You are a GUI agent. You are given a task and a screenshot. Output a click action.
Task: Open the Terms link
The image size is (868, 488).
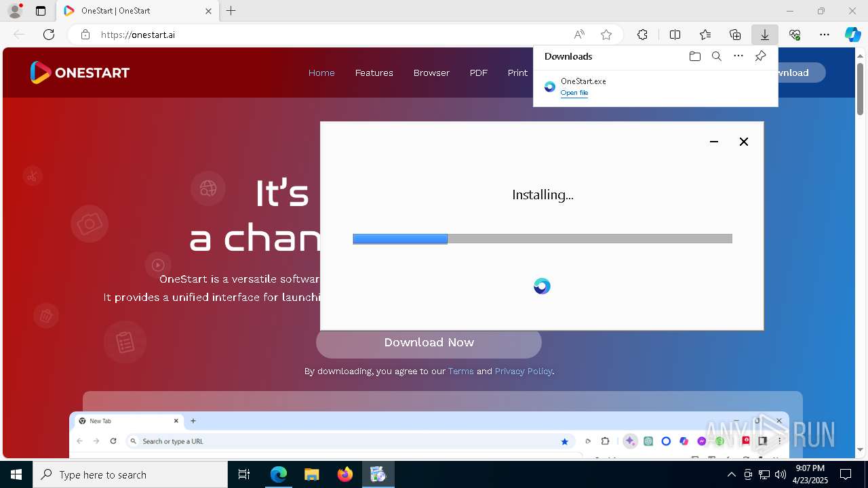[x=461, y=371]
